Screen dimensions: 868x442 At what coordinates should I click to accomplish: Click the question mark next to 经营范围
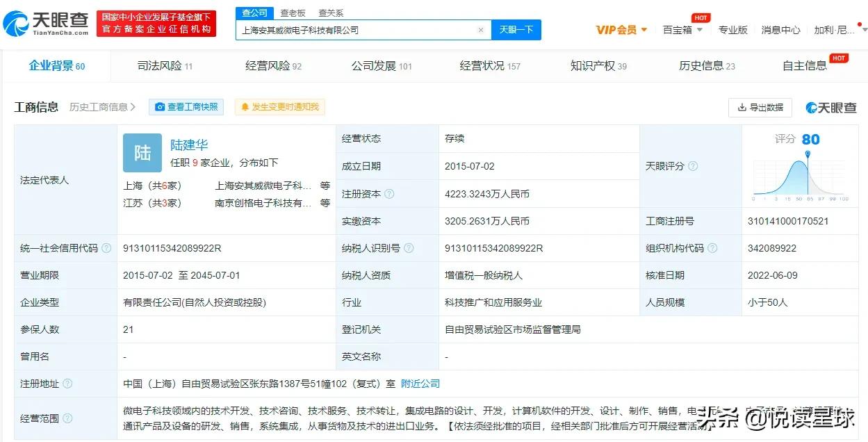coord(67,418)
